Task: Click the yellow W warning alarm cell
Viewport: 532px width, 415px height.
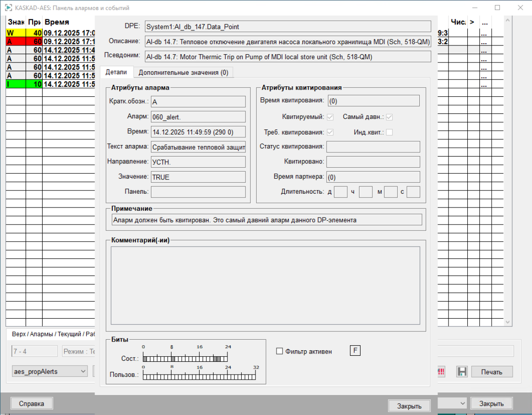Action: point(16,33)
